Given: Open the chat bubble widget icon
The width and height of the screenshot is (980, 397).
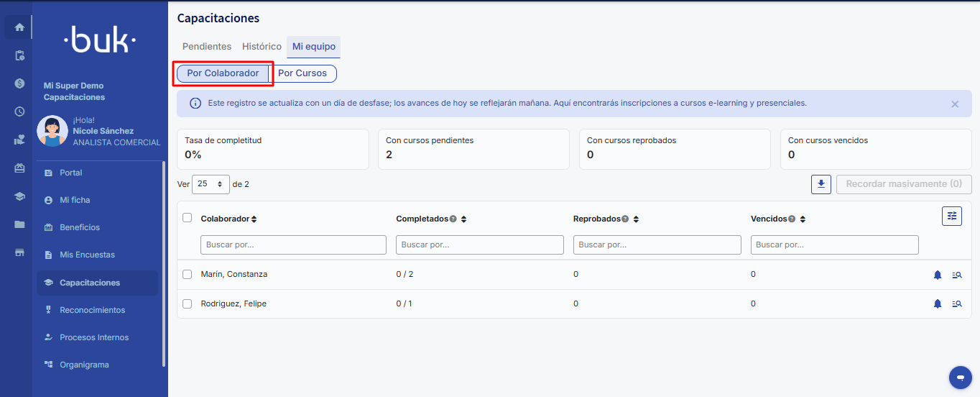Looking at the screenshot, I should pyautogui.click(x=960, y=377).
